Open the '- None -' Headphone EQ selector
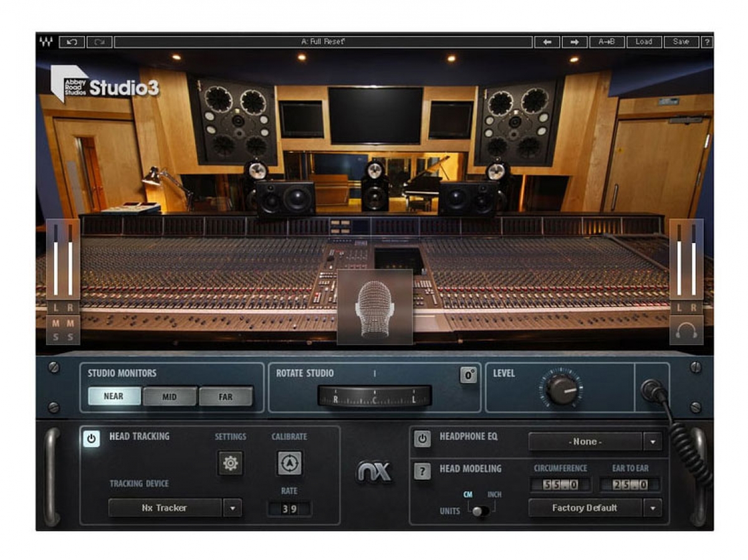The image size is (748, 560). 585,442
